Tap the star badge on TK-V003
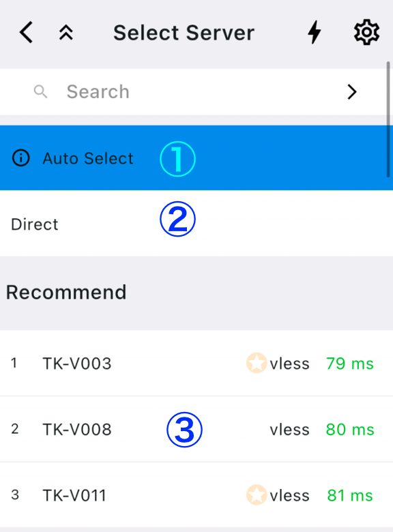 (257, 363)
